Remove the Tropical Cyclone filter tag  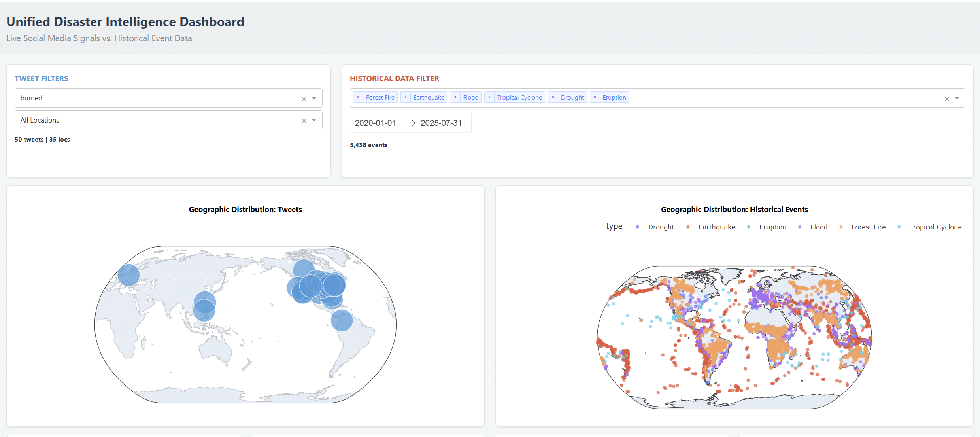click(x=489, y=97)
